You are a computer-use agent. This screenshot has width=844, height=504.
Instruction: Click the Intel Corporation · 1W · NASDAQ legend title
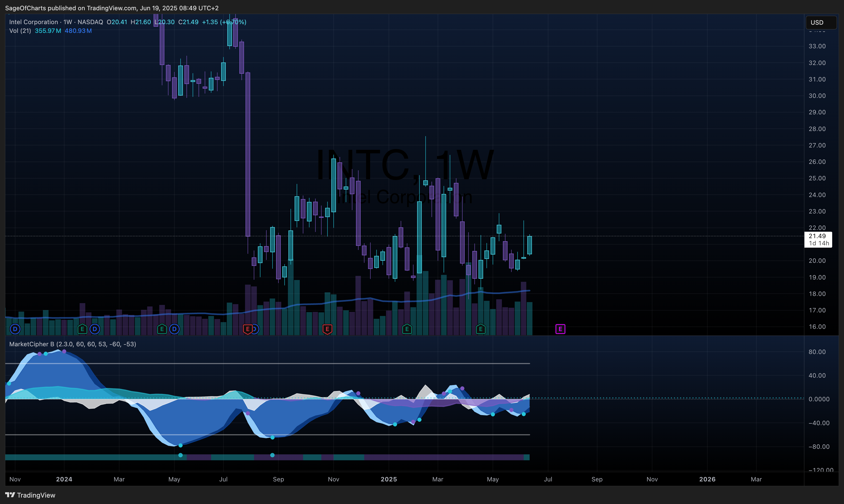[56, 22]
